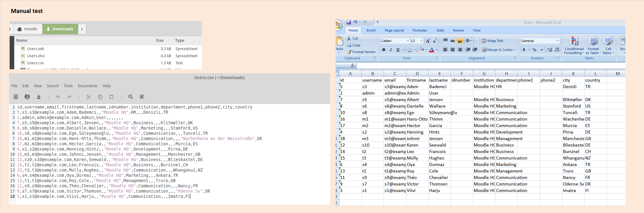Center text horizontally in Excel's Alignment group
The image size is (644, 213).
point(452,50)
